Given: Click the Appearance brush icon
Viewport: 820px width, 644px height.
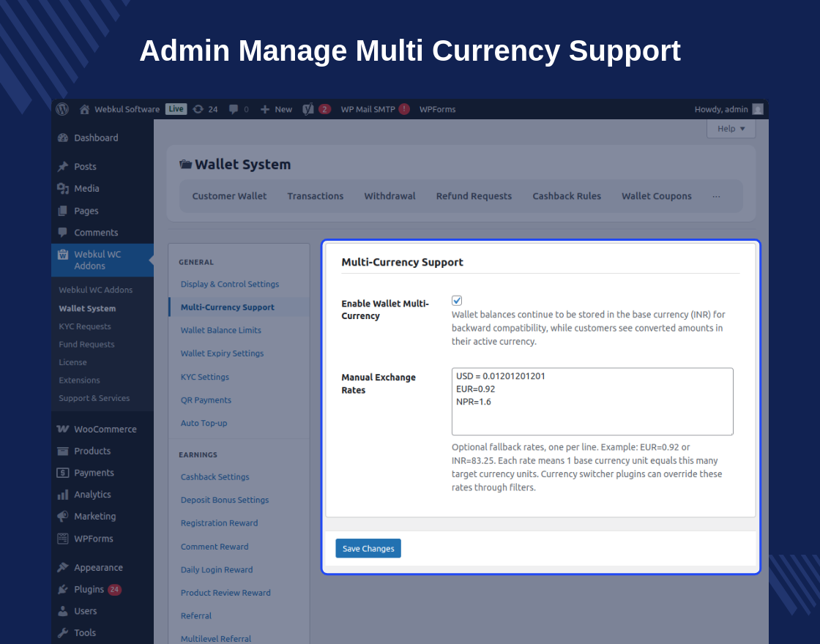Looking at the screenshot, I should tap(63, 568).
